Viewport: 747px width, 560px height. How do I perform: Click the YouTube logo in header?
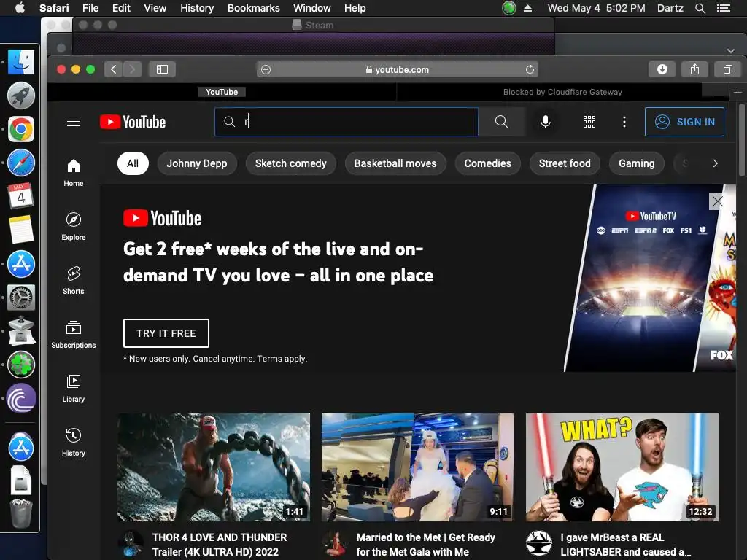tap(133, 122)
